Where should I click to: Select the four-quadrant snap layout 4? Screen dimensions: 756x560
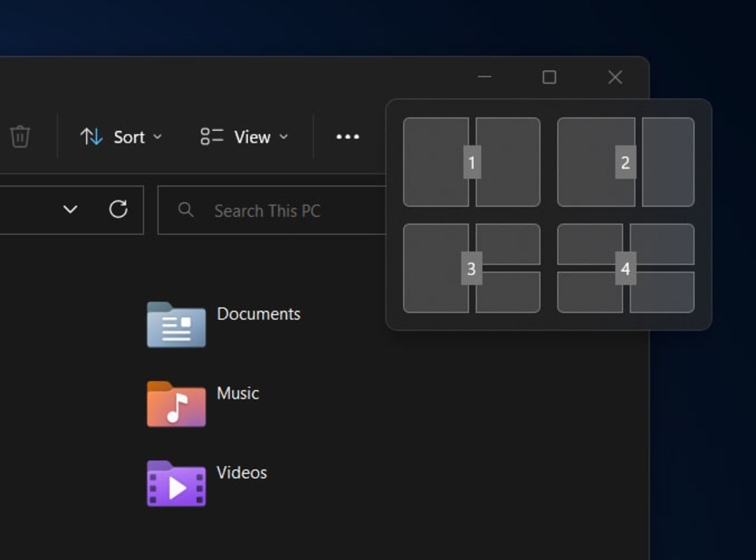point(626,268)
